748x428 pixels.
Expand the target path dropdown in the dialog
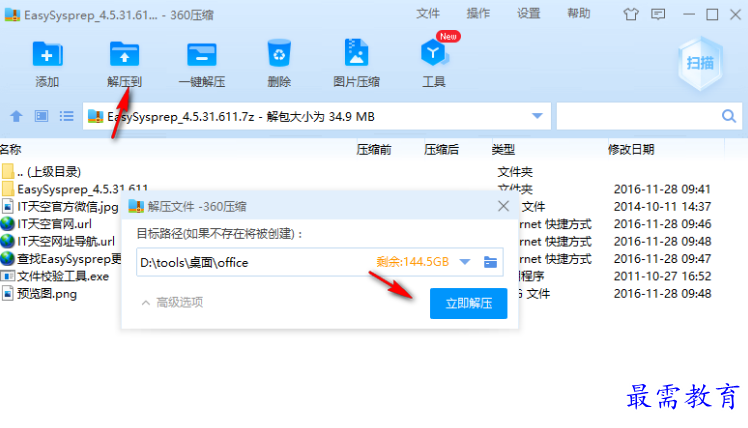click(465, 262)
